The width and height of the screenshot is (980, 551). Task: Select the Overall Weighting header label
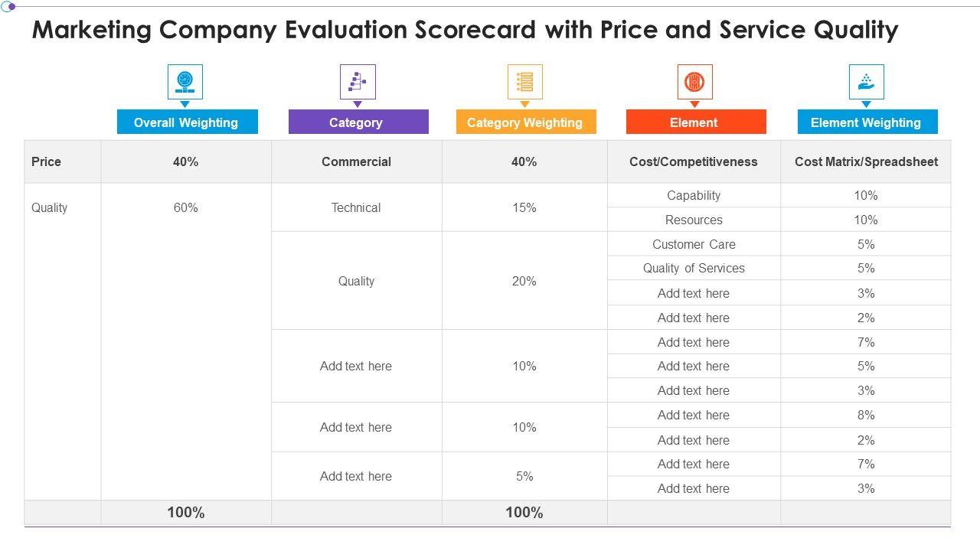coord(187,122)
